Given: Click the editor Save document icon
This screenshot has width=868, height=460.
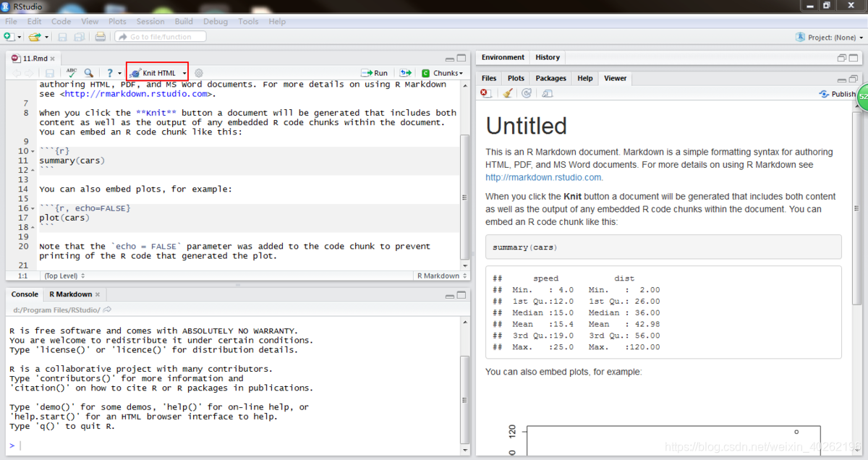Looking at the screenshot, I should 50,73.
